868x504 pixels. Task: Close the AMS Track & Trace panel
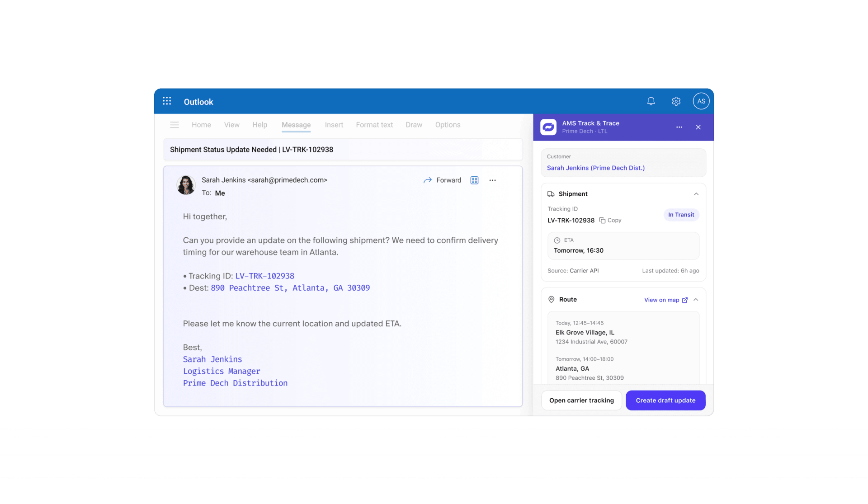pos(698,127)
